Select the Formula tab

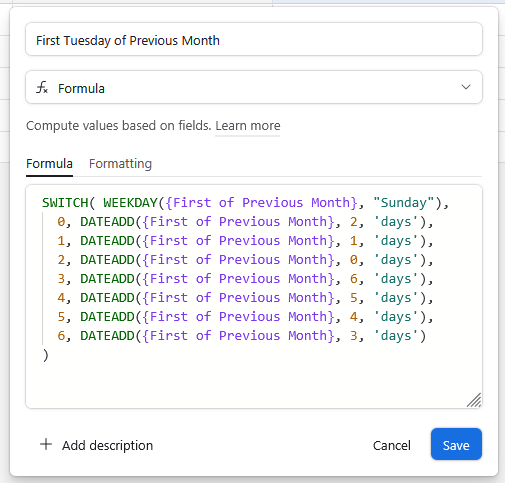pos(49,164)
